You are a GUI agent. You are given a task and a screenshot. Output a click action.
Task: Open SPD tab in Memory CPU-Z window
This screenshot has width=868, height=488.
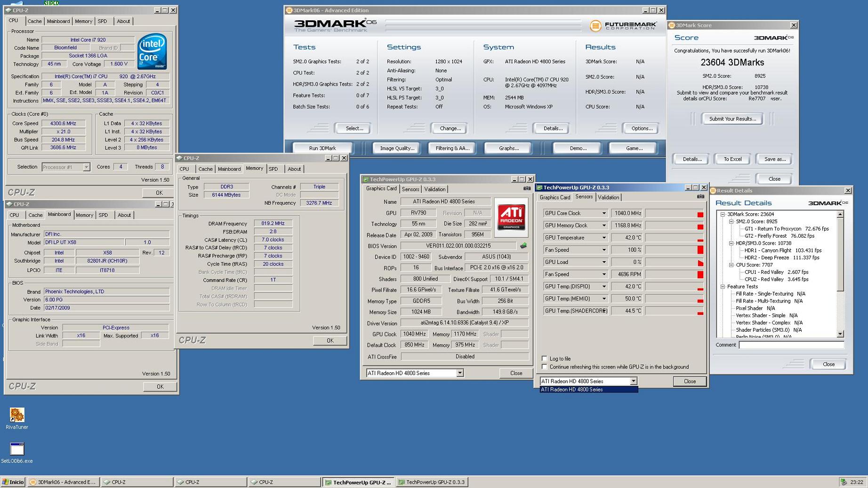(273, 169)
